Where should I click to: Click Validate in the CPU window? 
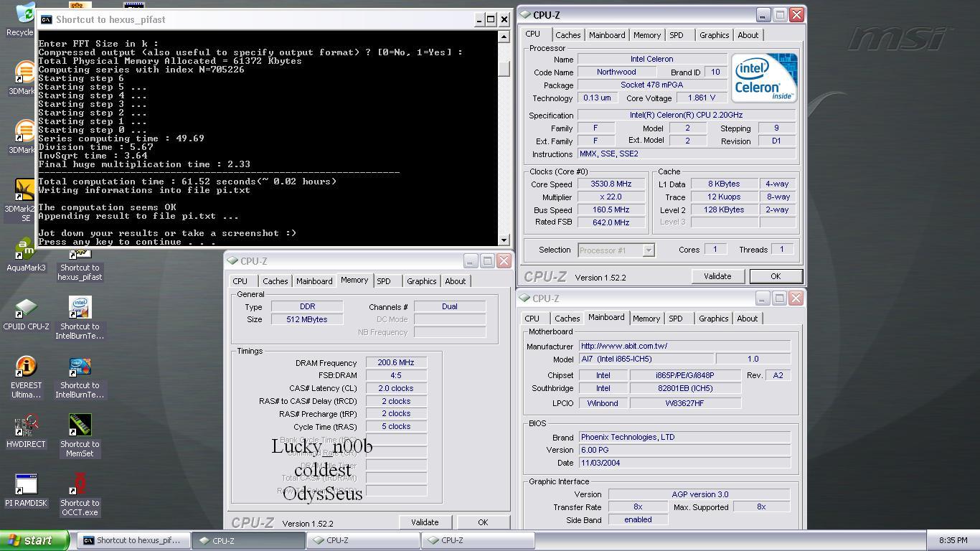[717, 276]
